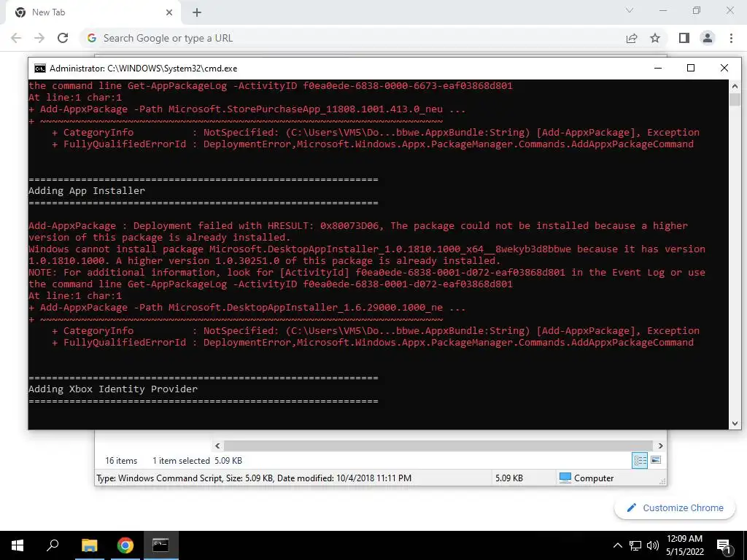Switch Explorer to large icons view

tap(656, 460)
